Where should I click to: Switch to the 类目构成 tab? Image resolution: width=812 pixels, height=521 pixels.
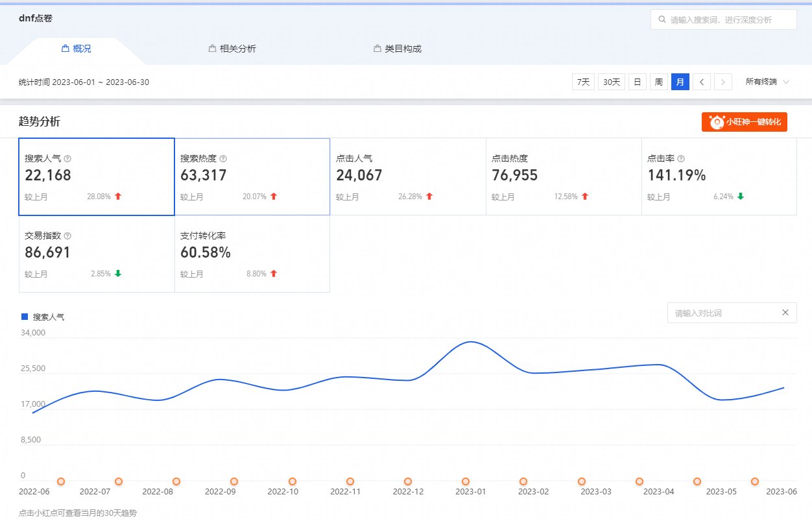[x=398, y=49]
